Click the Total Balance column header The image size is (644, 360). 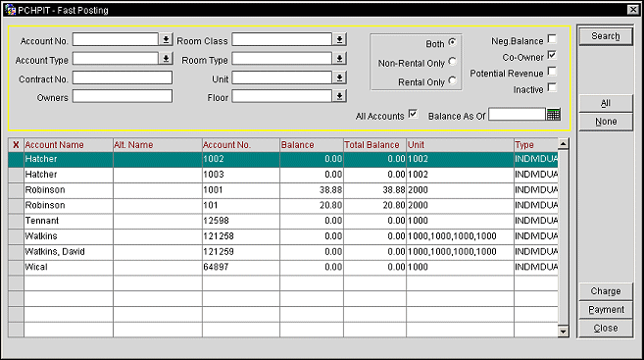tap(375, 144)
